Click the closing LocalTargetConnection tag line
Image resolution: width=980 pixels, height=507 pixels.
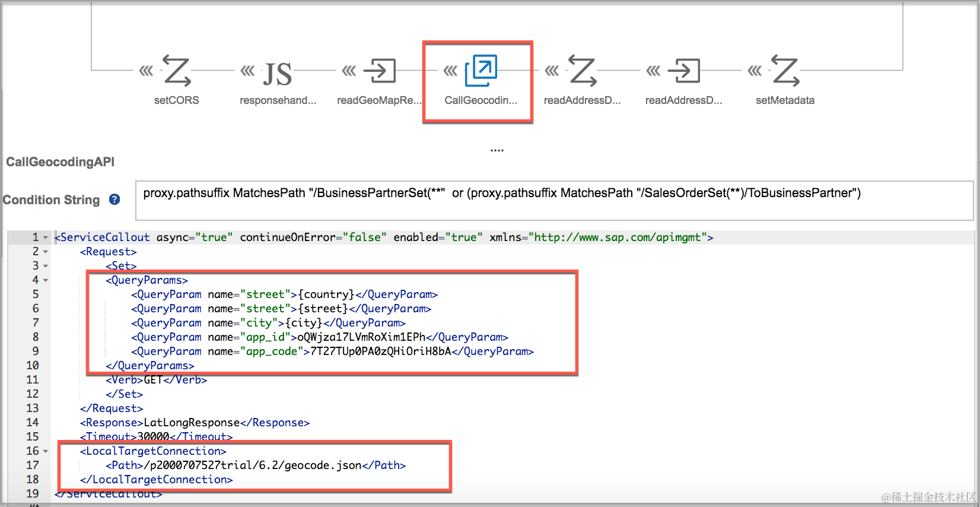point(157,480)
